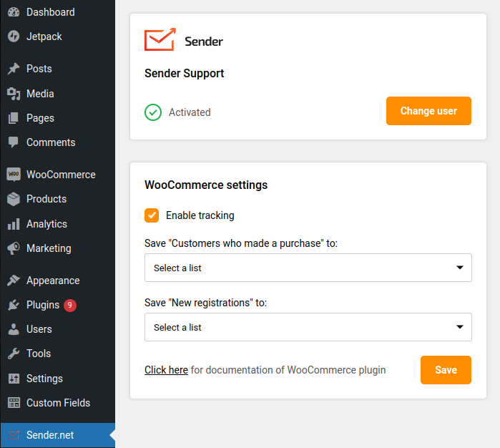Click the Products box icon
Screen dimensions: 500x448
14,199
